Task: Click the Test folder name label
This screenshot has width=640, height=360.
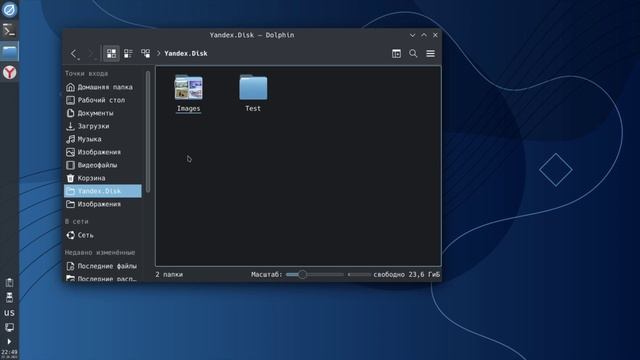Action: pyautogui.click(x=253, y=109)
